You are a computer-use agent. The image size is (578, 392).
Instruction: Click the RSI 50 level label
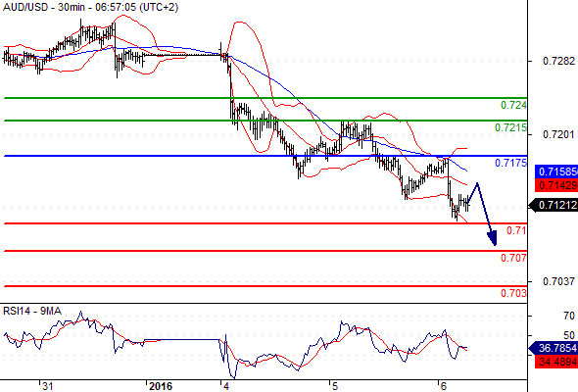(x=569, y=335)
